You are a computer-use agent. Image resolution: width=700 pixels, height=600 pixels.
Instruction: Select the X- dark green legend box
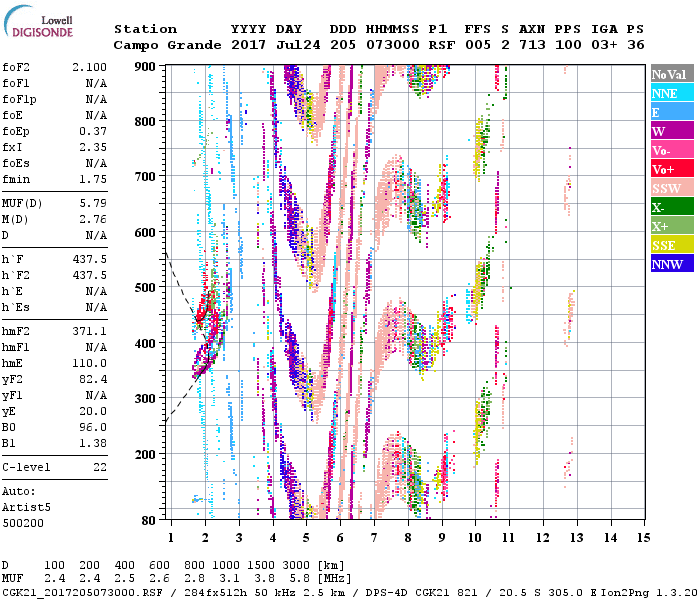point(671,207)
